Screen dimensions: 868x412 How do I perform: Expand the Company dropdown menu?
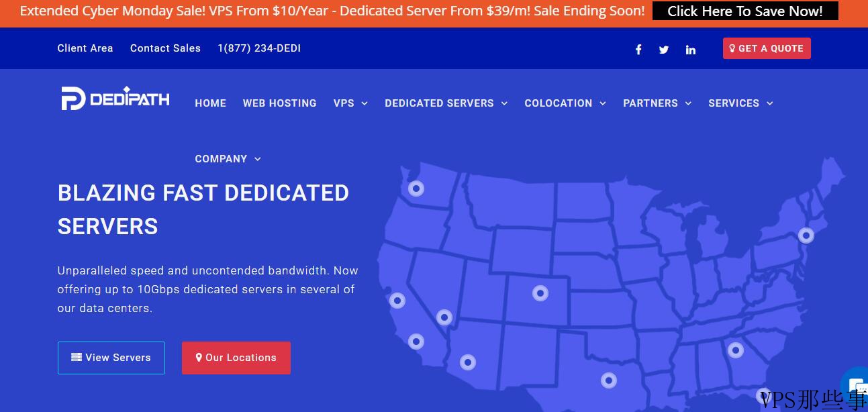228,159
